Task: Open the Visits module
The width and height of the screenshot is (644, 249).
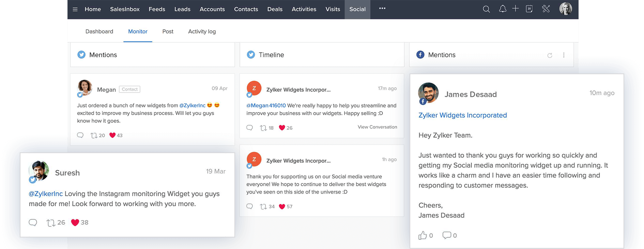Action: tap(333, 9)
